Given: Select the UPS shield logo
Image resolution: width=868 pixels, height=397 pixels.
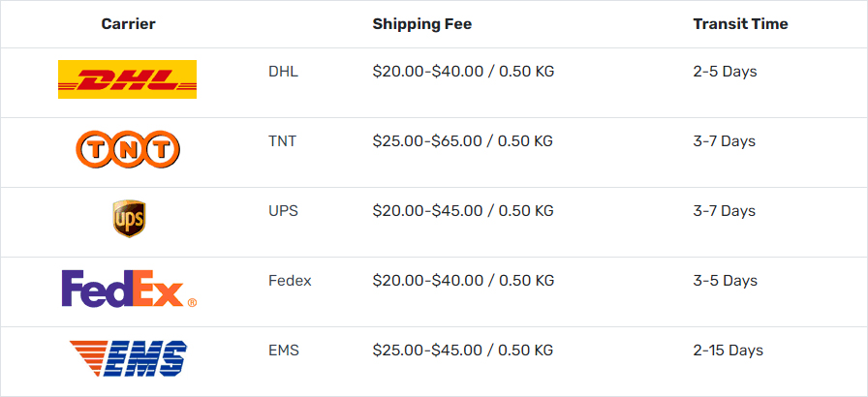Looking at the screenshot, I should pos(129,219).
